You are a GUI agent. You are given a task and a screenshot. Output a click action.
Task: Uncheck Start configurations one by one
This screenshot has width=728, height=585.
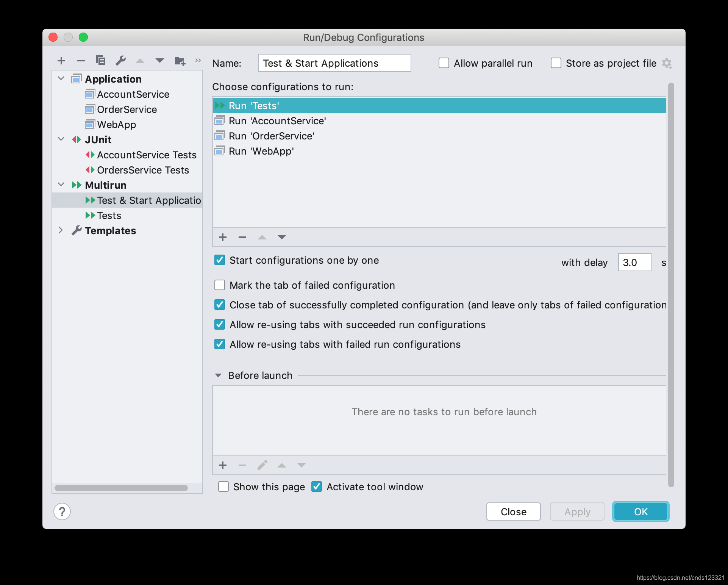click(220, 260)
